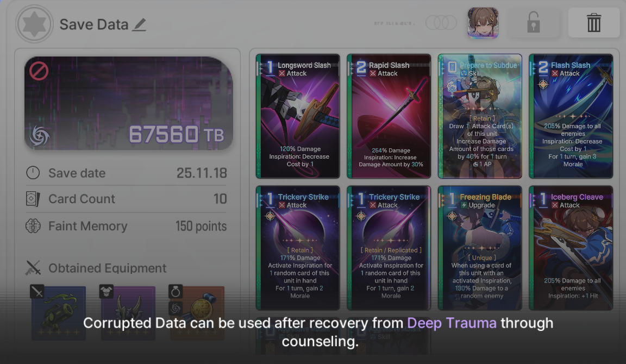Toggle the padlock lock button

[x=534, y=23]
